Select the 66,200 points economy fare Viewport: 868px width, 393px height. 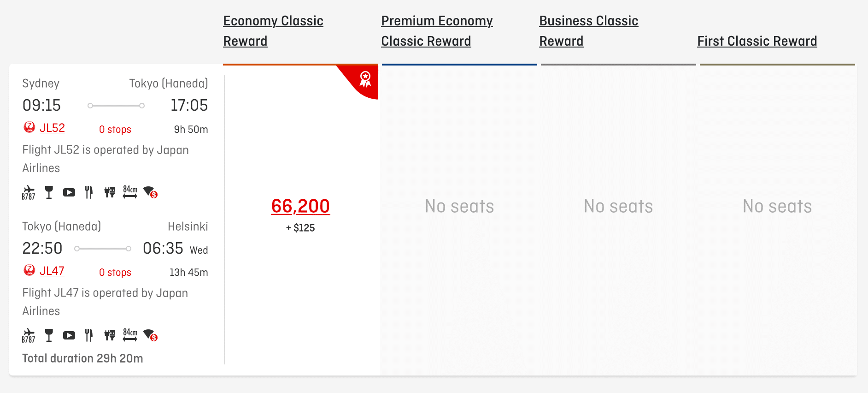[300, 206]
